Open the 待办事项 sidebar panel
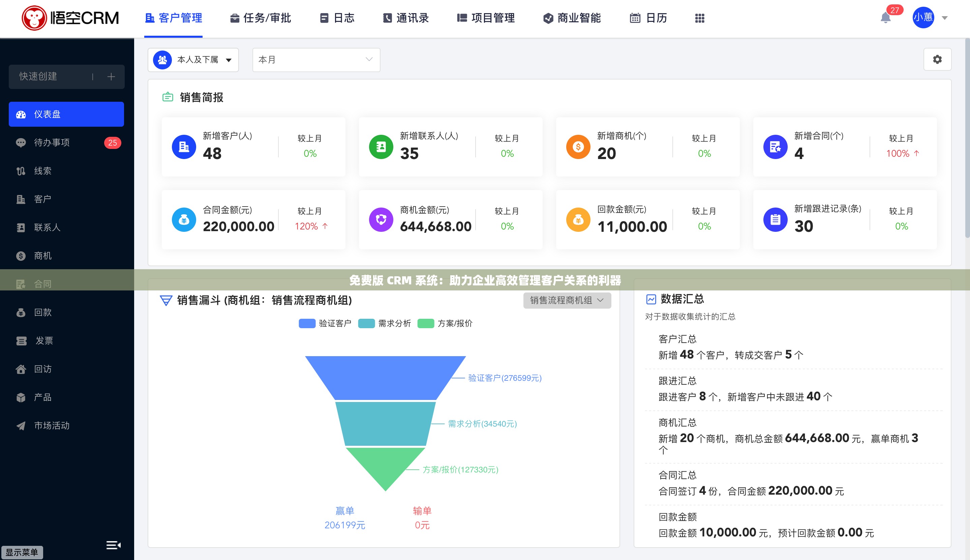 click(51, 142)
